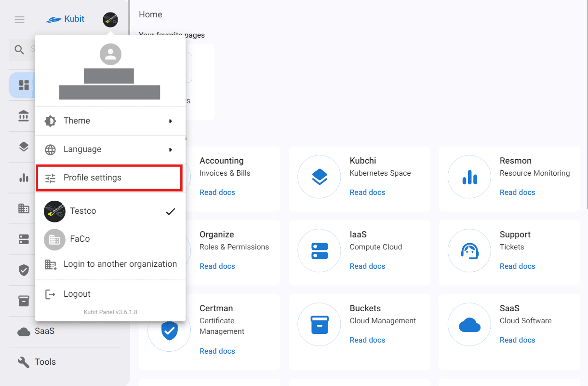
Task: Switch to the Testco organization
Action: click(x=110, y=211)
